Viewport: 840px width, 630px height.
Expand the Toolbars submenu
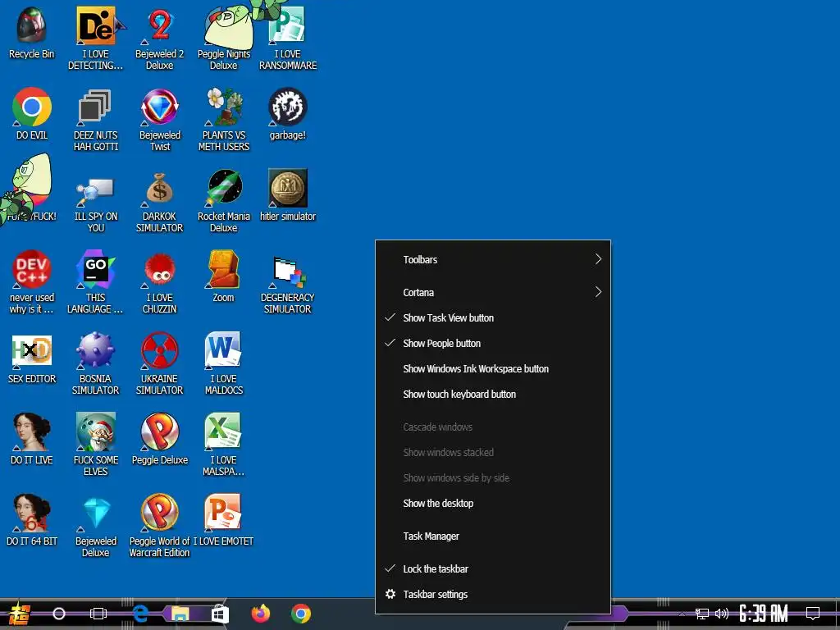[x=493, y=260]
